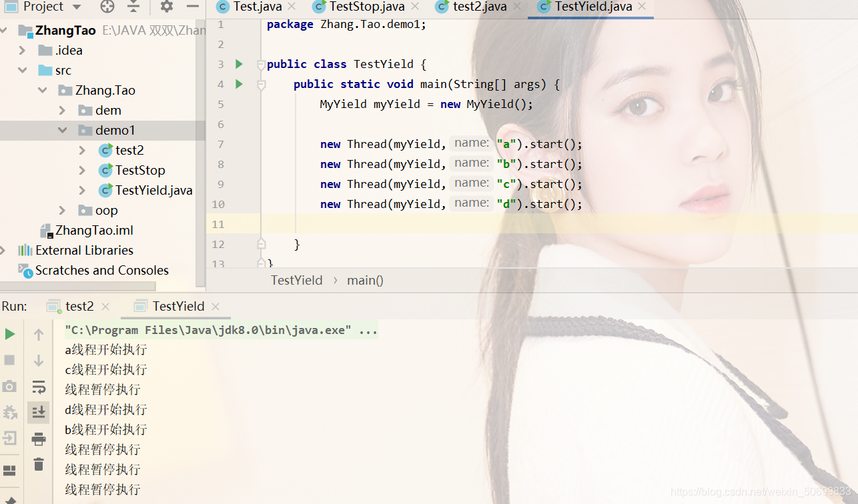Toggle scroll to end of console
The height and width of the screenshot is (504, 858).
point(39,413)
